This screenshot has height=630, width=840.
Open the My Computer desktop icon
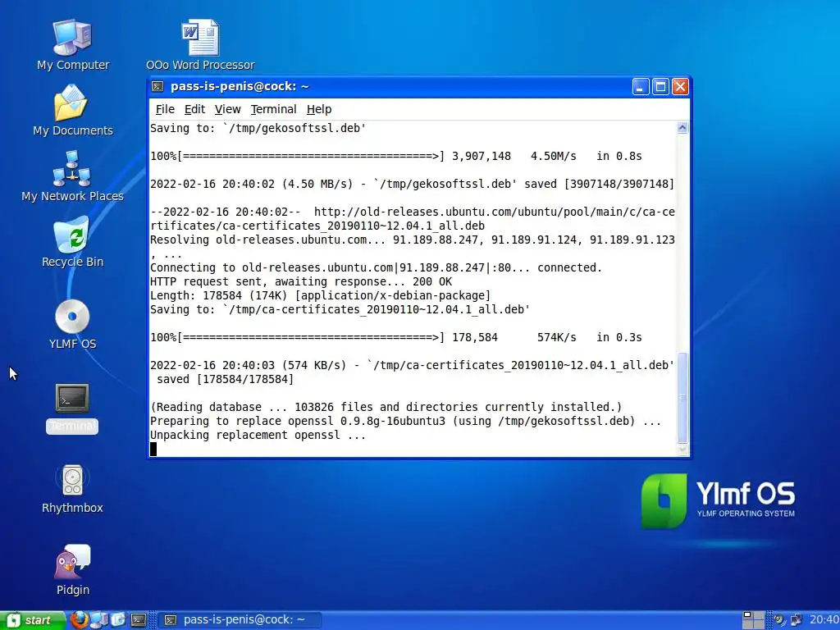coord(72,45)
